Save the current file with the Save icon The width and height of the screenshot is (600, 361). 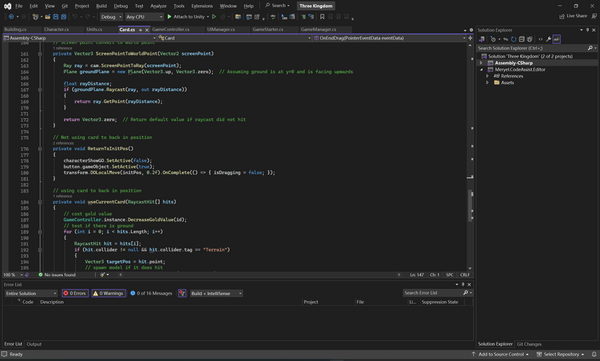[56, 17]
